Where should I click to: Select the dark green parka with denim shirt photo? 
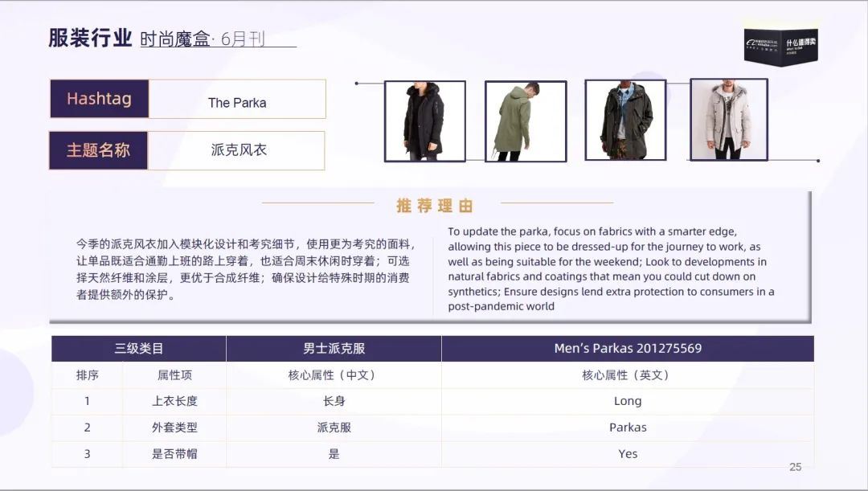tap(625, 120)
